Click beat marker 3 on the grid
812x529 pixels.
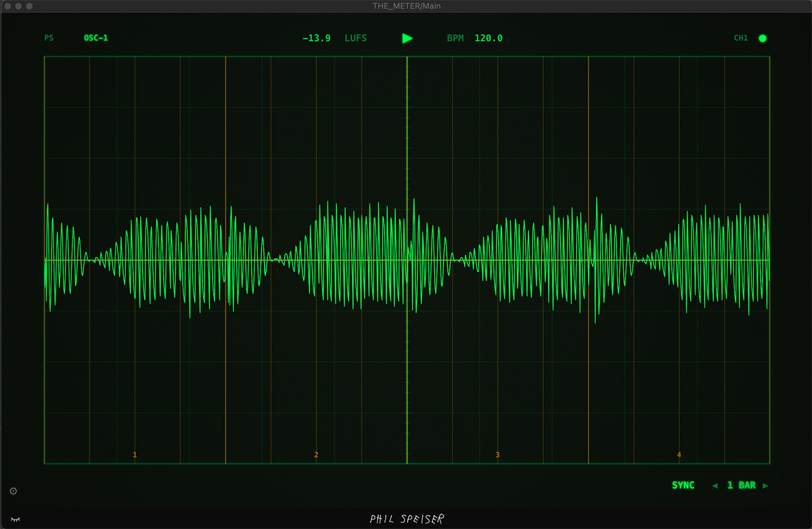pos(497,455)
